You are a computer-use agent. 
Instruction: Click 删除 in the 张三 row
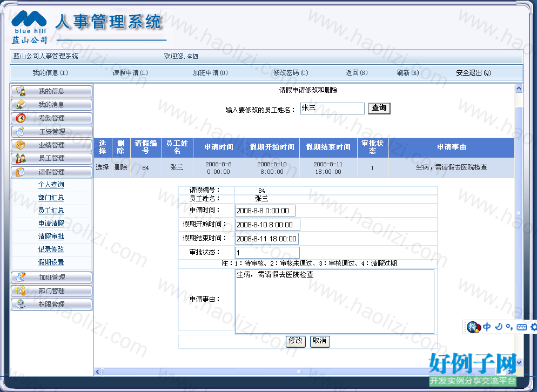pyautogui.click(x=121, y=167)
